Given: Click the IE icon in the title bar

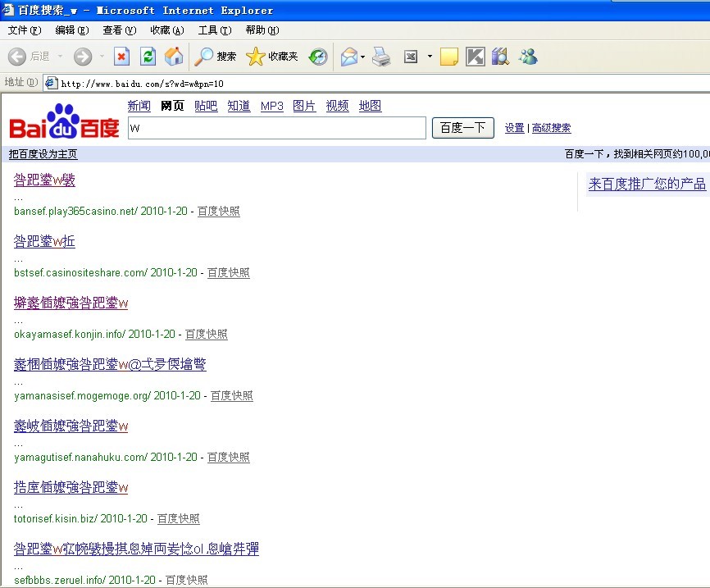Looking at the screenshot, I should 7,10.
